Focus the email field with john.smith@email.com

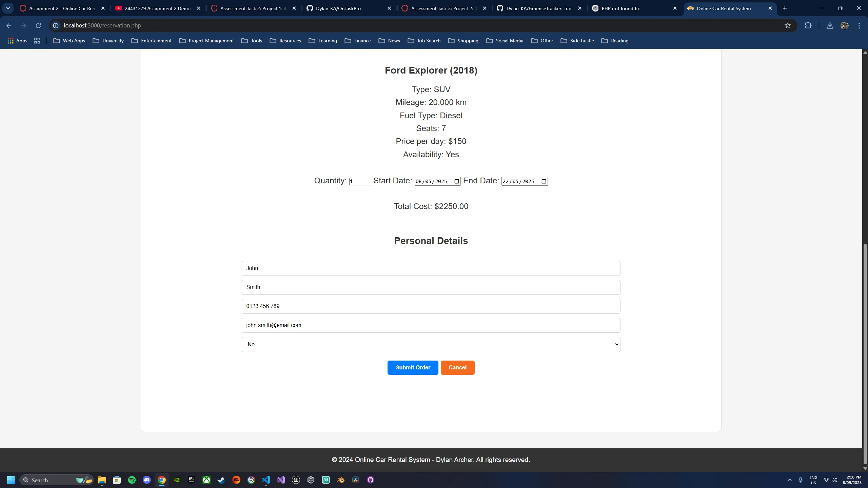(431, 325)
